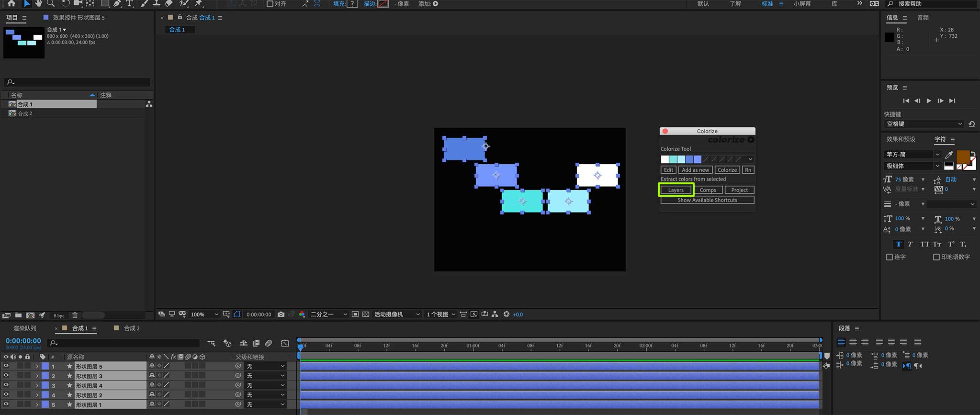Switch to the 默认 workspace
The image size is (980, 415).
click(703, 4)
